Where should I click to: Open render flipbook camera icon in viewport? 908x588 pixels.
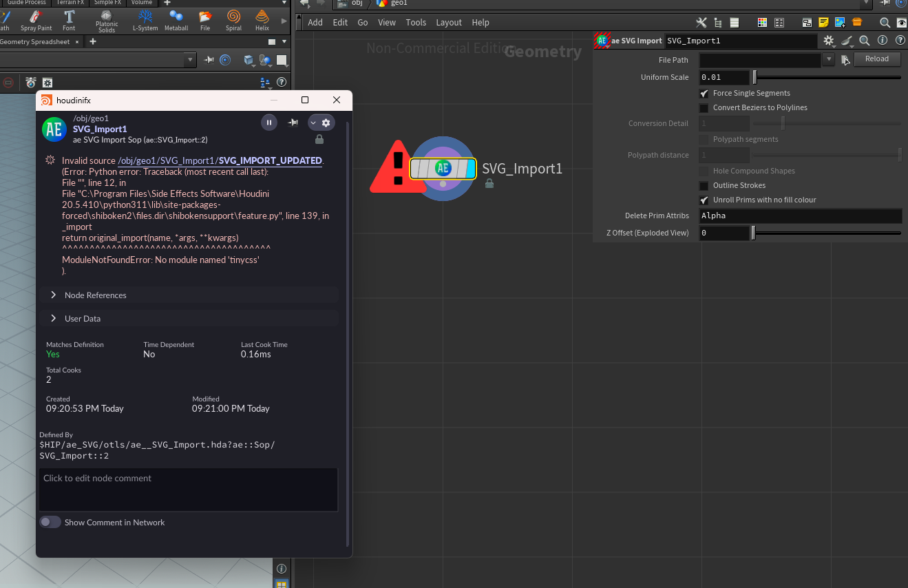tap(31, 82)
